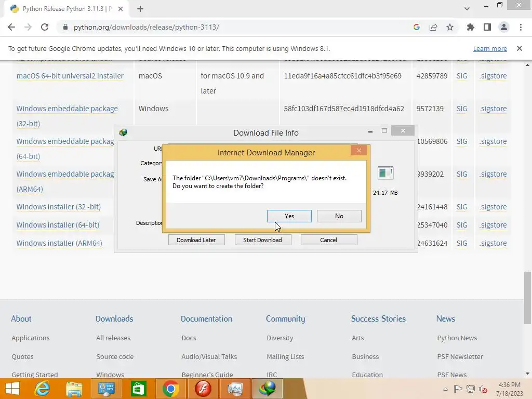Open File Explorer from taskbar

(74, 389)
